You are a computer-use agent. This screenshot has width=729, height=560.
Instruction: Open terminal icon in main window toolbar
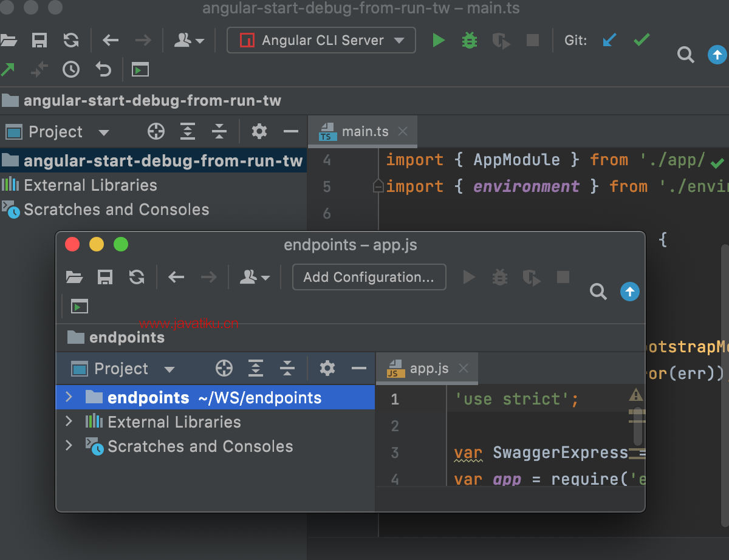[140, 70]
